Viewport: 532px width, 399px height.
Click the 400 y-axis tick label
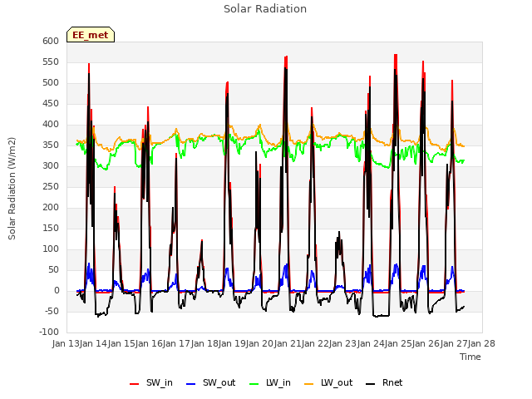coord(51,124)
